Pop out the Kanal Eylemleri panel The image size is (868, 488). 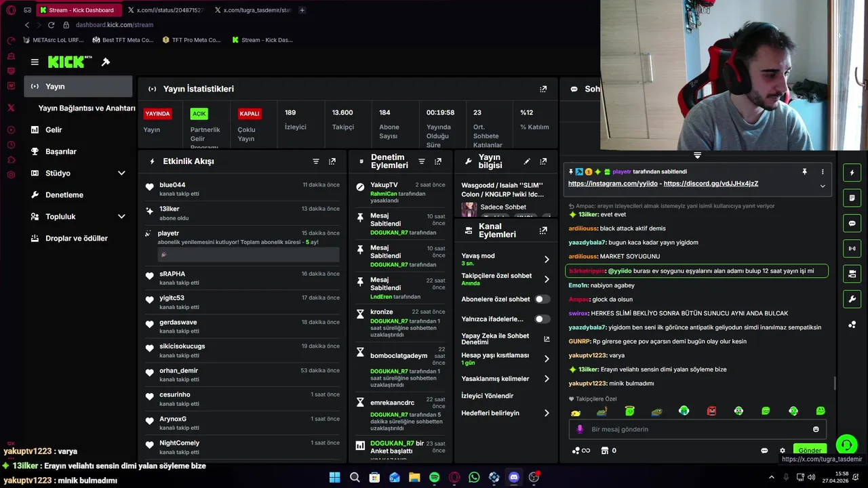click(543, 230)
